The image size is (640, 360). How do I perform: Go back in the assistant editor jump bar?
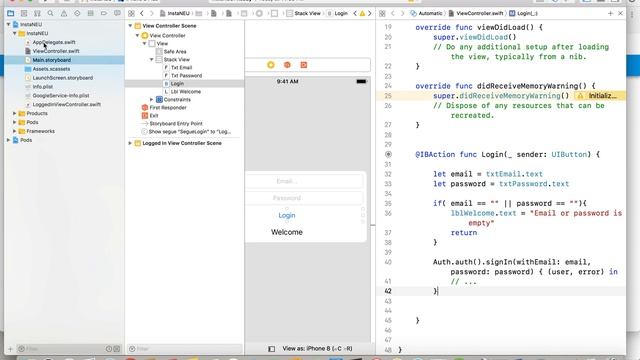click(393, 13)
